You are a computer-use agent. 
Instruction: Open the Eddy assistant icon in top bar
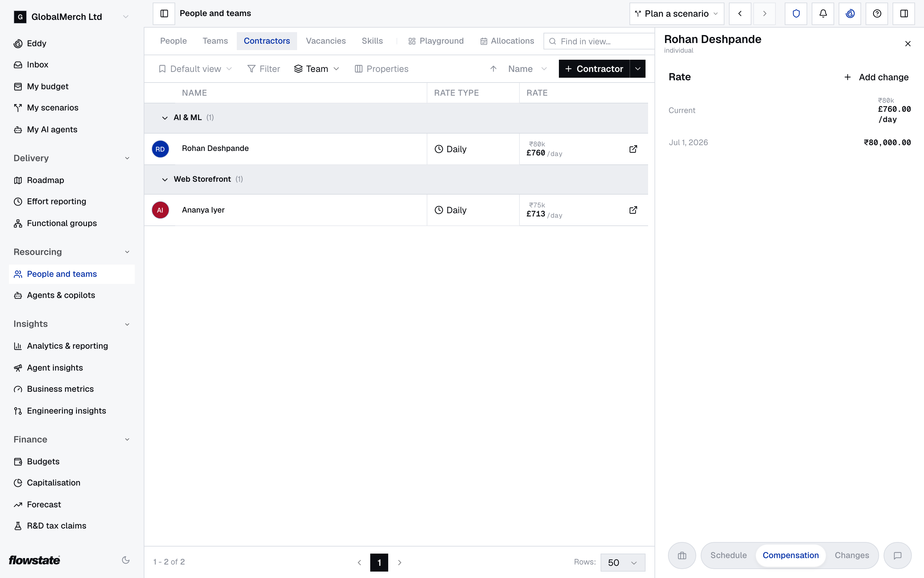(x=850, y=13)
